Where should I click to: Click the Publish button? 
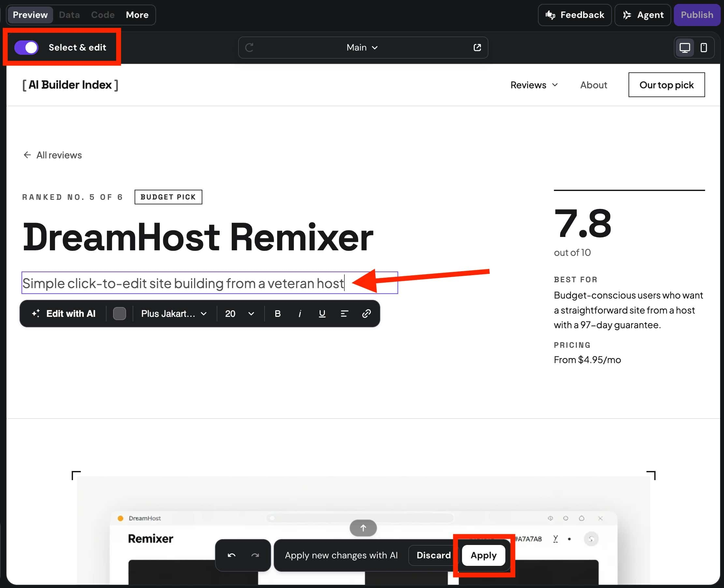[x=697, y=15]
